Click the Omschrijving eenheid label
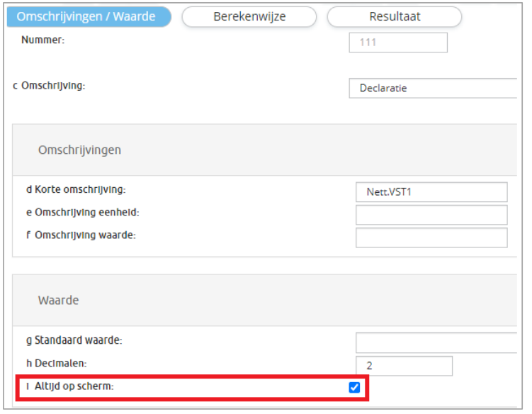 point(87,212)
